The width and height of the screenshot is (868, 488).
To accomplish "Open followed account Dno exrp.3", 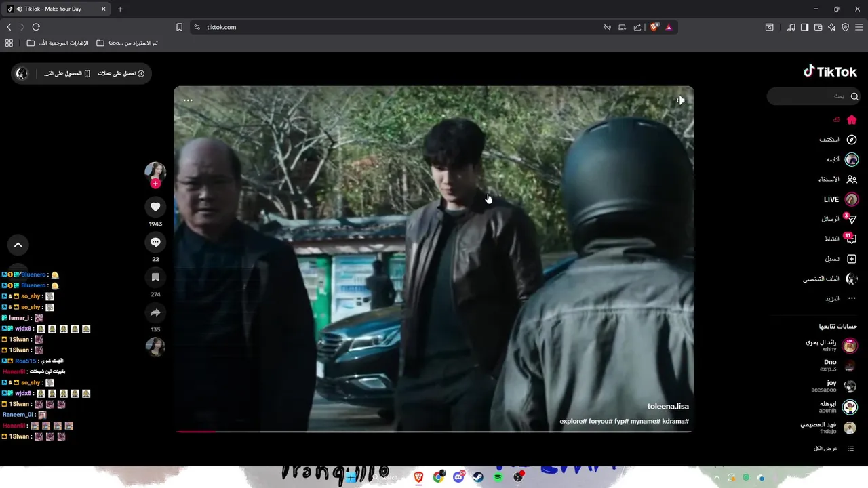I will pyautogui.click(x=837, y=366).
